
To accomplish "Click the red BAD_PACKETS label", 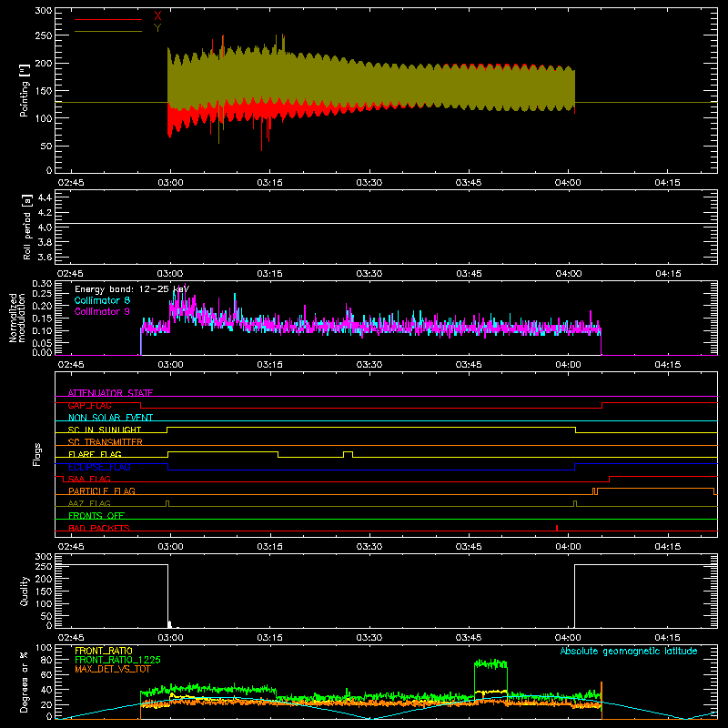I will pos(99,528).
